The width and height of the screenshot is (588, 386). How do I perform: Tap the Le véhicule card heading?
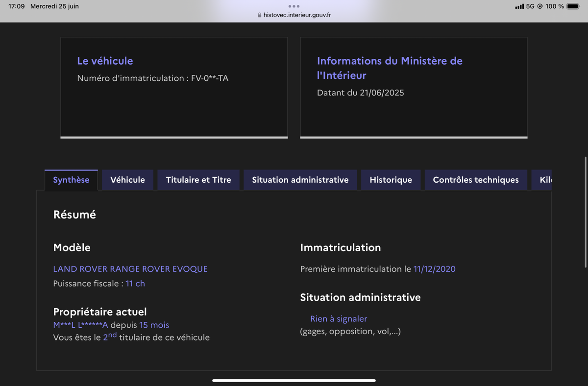point(105,61)
